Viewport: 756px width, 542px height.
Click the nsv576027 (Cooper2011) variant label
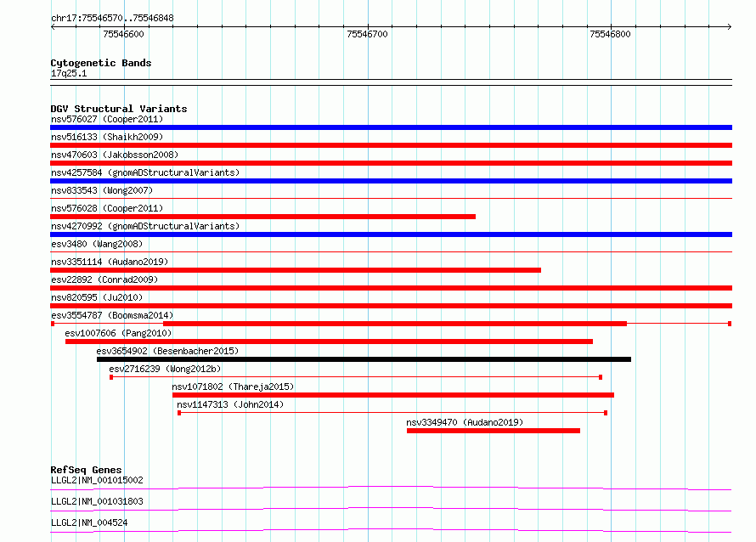point(107,119)
